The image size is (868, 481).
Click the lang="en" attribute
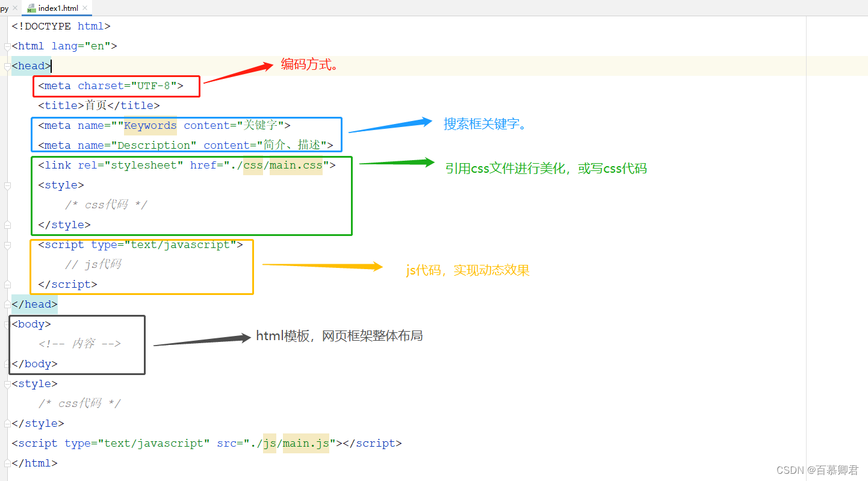click(81, 46)
